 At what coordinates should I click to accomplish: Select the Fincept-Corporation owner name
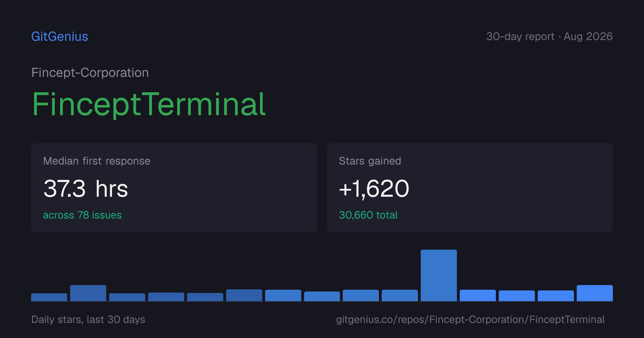click(x=90, y=73)
